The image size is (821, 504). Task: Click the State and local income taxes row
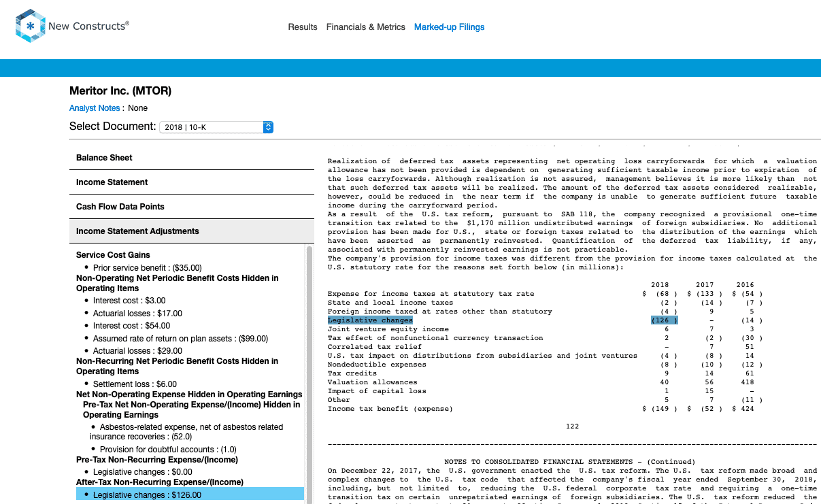click(x=390, y=303)
